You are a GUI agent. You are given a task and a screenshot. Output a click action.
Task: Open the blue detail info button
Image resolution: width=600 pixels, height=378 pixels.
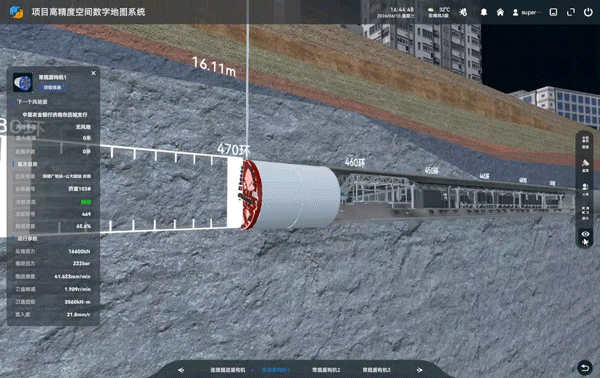tap(52, 87)
